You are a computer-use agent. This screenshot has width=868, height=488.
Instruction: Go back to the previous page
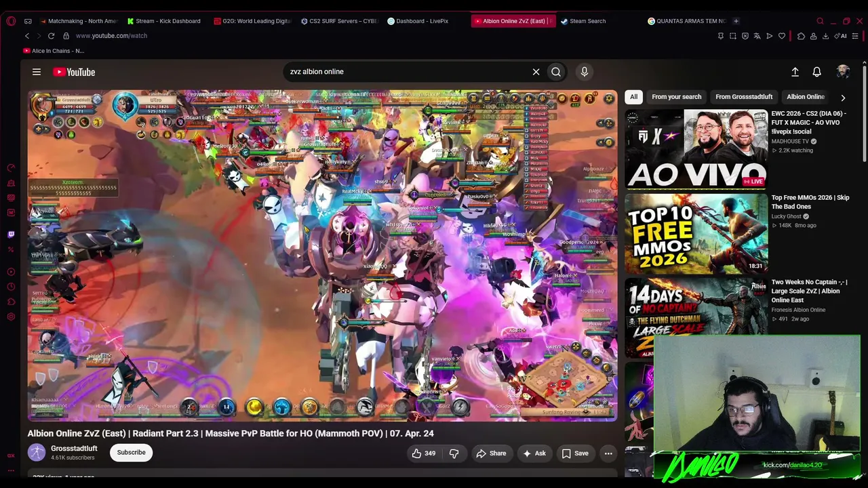[27, 36]
